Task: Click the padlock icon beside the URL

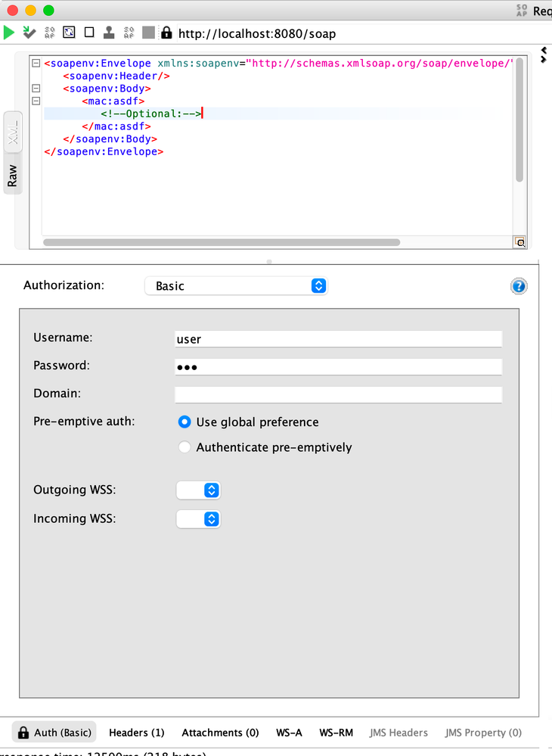Action: click(x=166, y=33)
